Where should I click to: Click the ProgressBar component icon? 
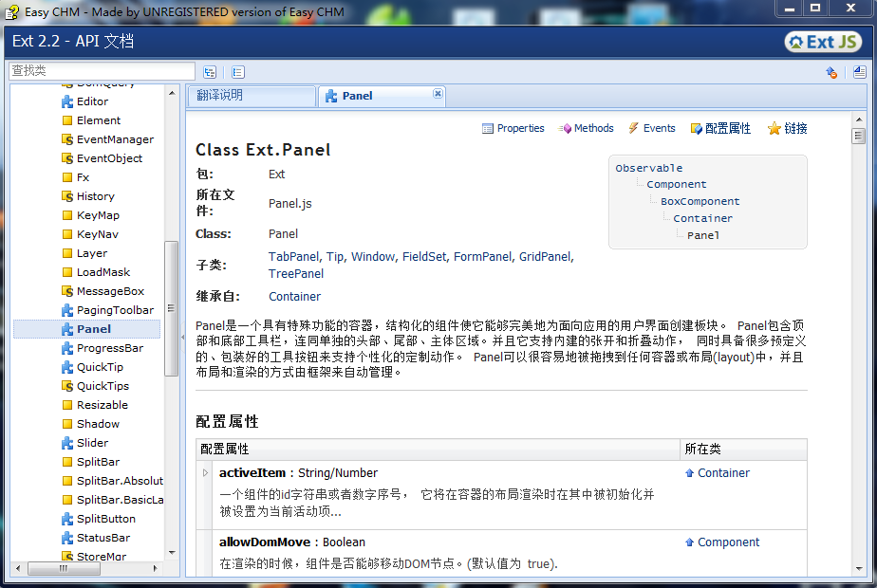(x=67, y=348)
